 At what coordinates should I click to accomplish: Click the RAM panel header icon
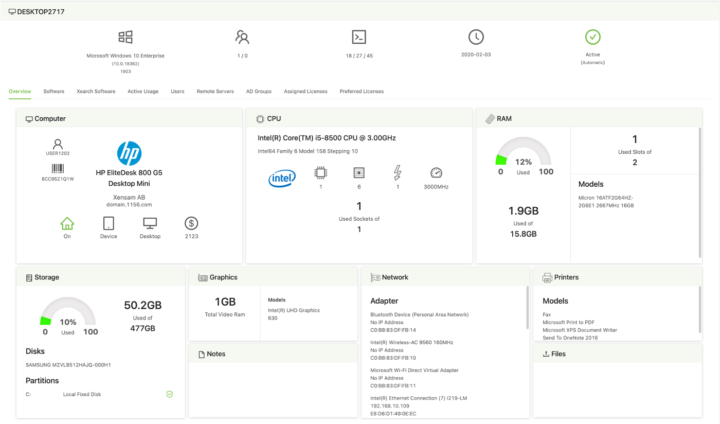pyautogui.click(x=490, y=119)
